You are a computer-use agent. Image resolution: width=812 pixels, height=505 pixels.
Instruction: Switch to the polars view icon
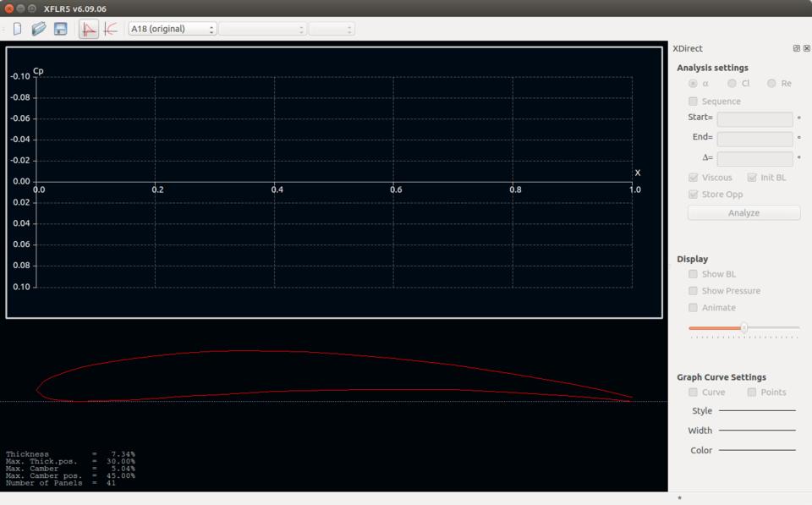coord(111,29)
